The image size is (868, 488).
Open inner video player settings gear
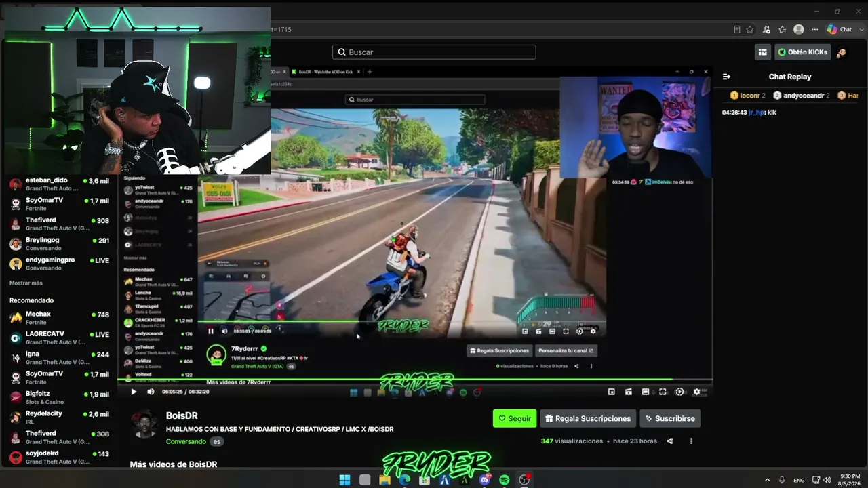(593, 331)
